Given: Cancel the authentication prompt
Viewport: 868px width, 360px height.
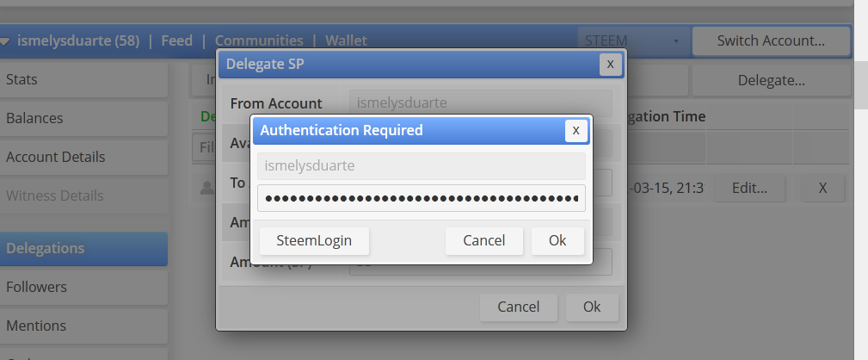Looking at the screenshot, I should [483, 241].
